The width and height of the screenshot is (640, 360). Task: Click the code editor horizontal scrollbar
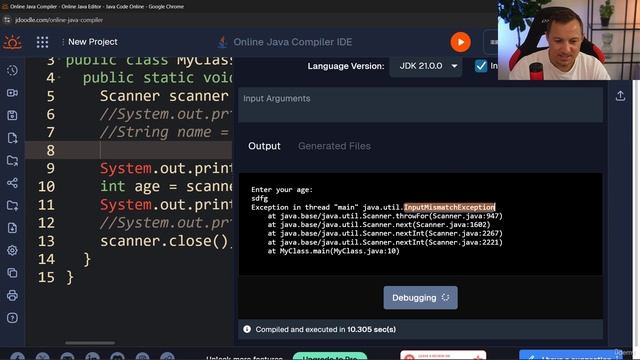coord(90,343)
